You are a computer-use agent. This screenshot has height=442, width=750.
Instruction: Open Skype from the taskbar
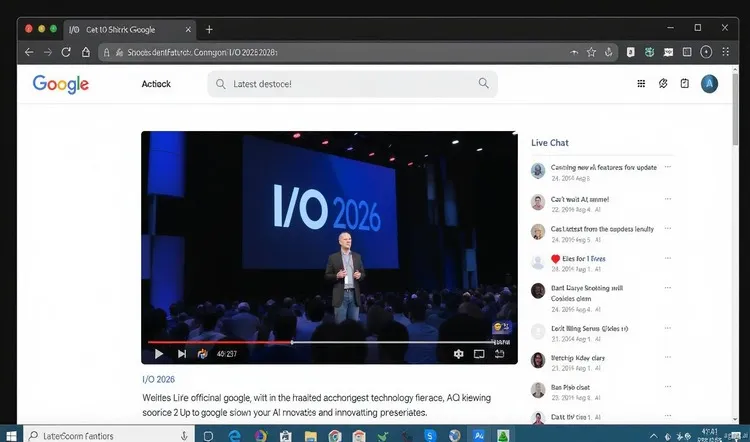click(x=430, y=436)
